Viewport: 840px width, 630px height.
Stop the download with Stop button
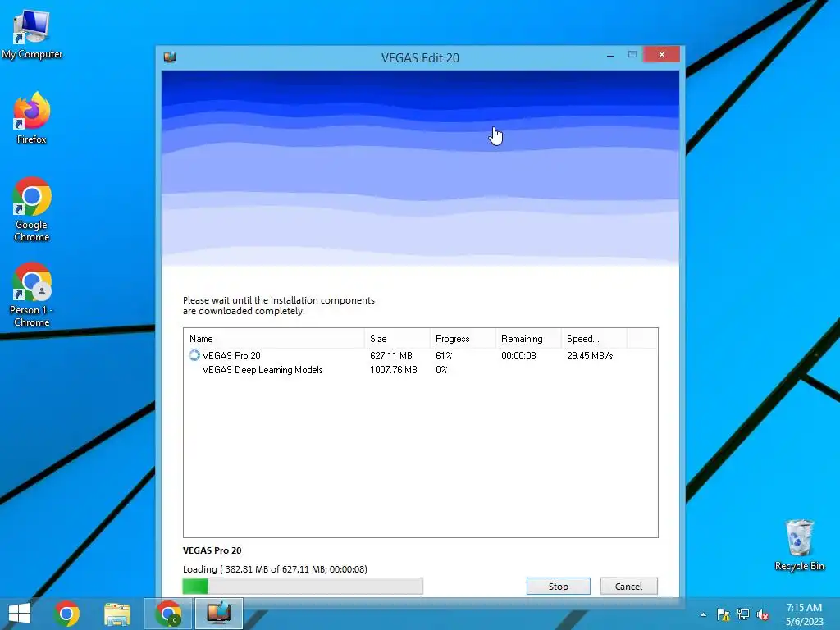pos(558,586)
